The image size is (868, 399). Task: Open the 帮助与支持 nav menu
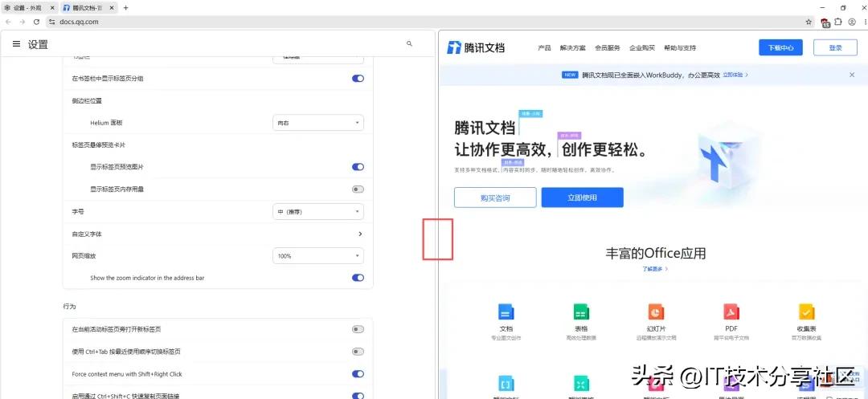coord(680,48)
